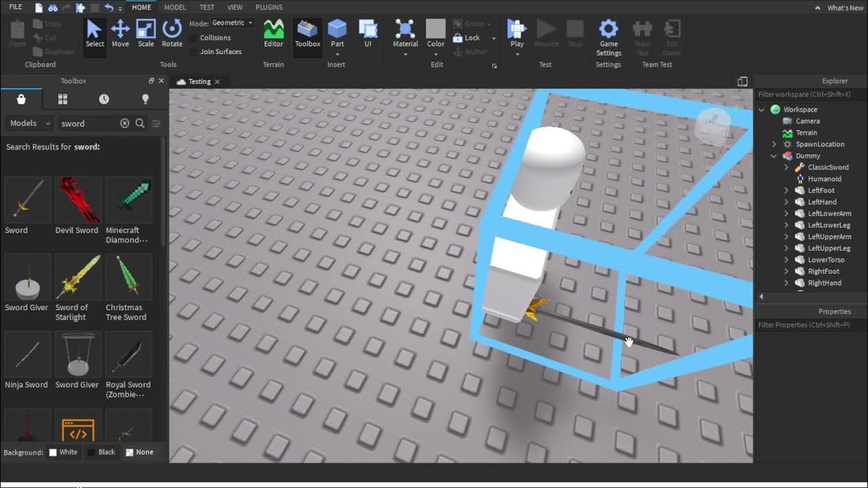Viewport: 868px width, 488px height.
Task: Open the What's New link
Action: coord(845,8)
